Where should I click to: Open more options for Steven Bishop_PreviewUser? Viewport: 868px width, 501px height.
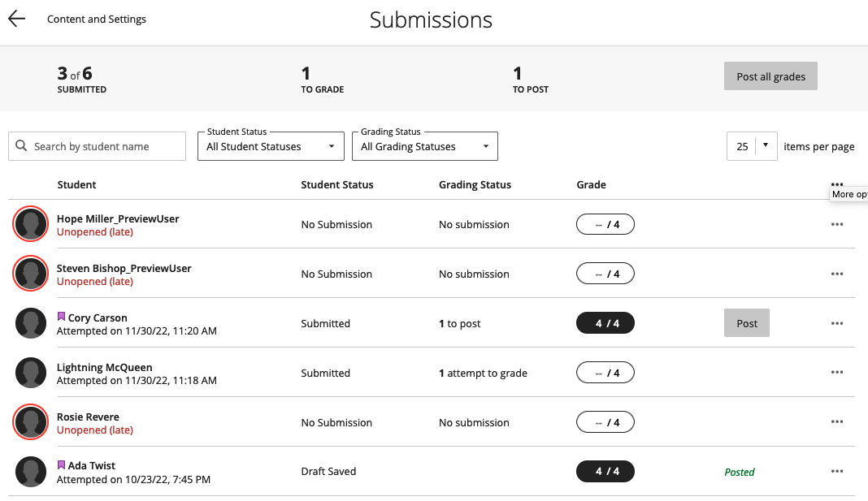tap(837, 274)
